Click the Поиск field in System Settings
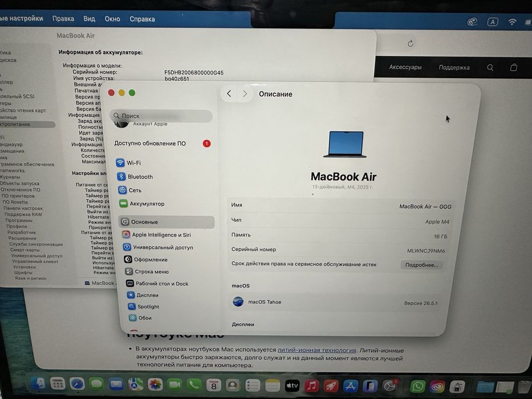The image size is (532, 399). 161,116
